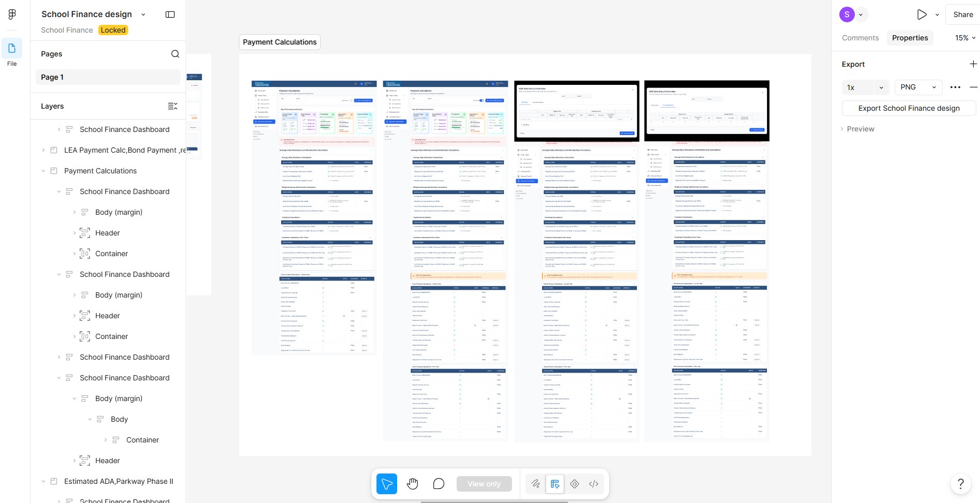Collapse all layers icon beside Layers
980x503 pixels.
pyautogui.click(x=173, y=106)
